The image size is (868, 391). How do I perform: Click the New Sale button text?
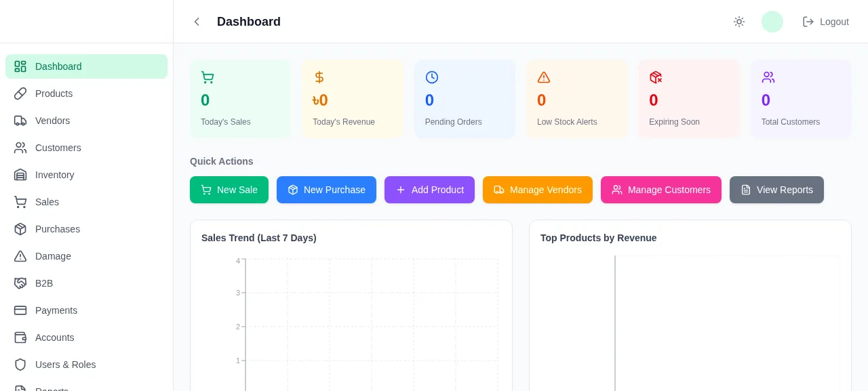[237, 190]
